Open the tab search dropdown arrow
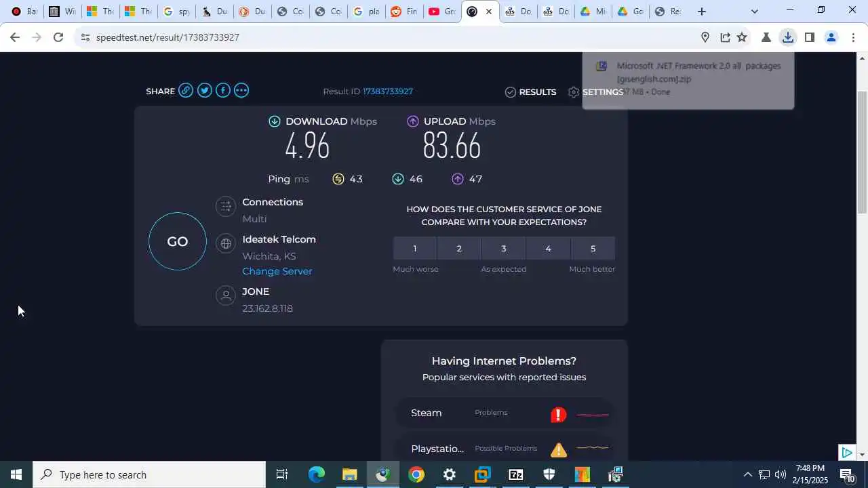 pyautogui.click(x=754, y=12)
